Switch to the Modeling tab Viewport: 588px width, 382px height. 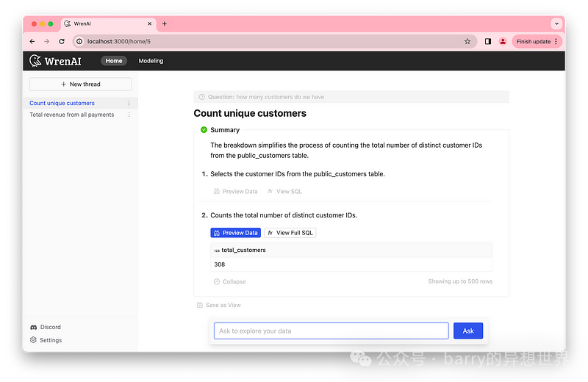pyautogui.click(x=151, y=61)
